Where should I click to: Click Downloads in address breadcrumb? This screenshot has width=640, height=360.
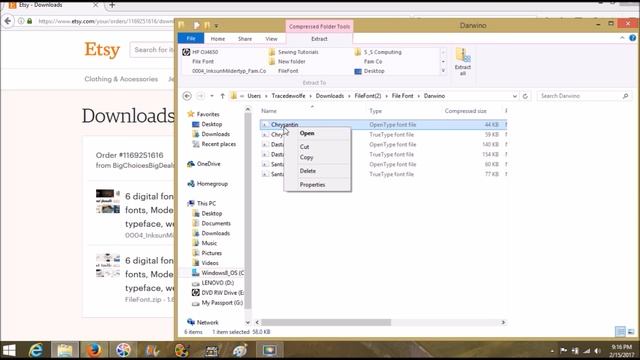[329, 96]
